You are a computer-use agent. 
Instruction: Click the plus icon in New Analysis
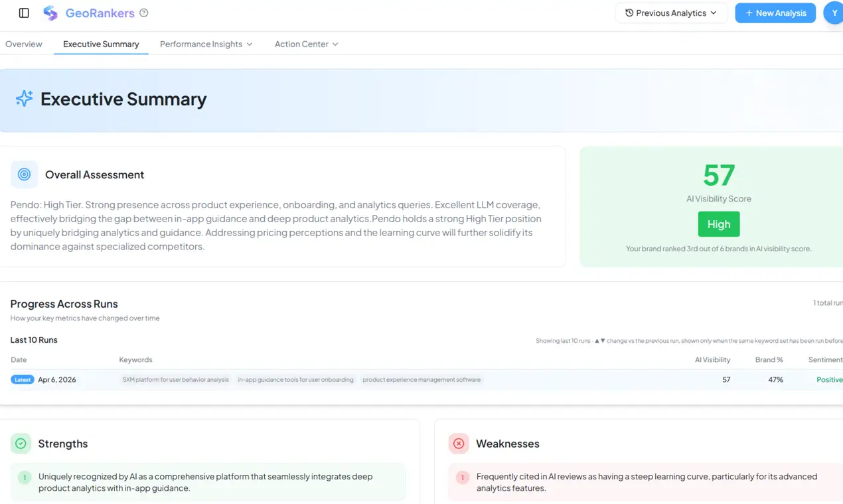[x=749, y=13]
